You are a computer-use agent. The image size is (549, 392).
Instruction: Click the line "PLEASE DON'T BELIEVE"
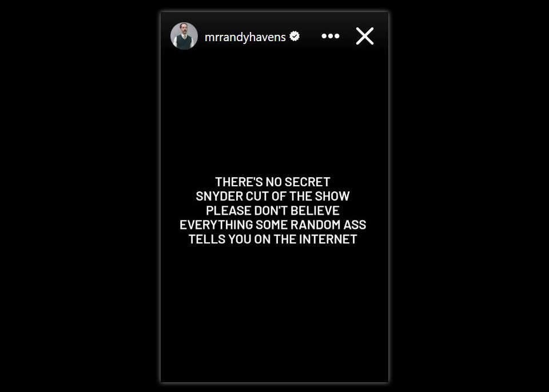(273, 210)
